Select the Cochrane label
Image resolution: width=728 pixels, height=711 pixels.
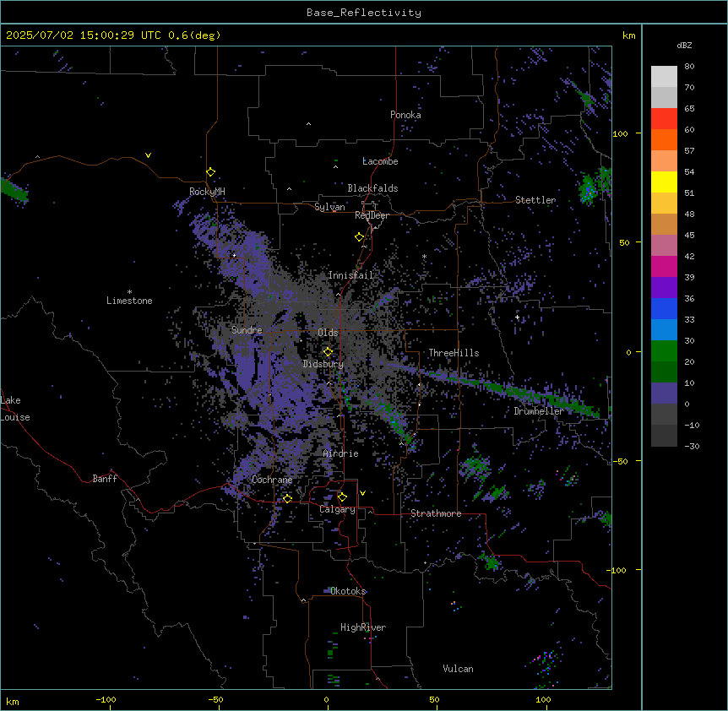click(x=272, y=480)
